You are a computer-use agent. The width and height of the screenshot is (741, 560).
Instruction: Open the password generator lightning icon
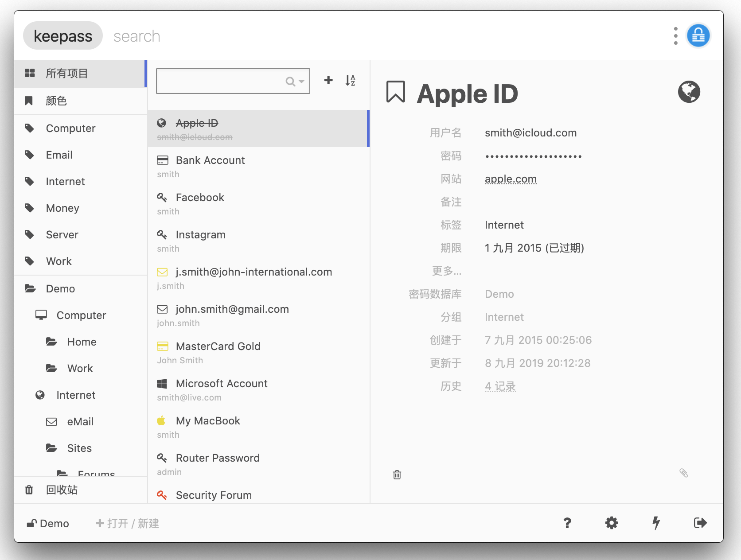point(656,523)
